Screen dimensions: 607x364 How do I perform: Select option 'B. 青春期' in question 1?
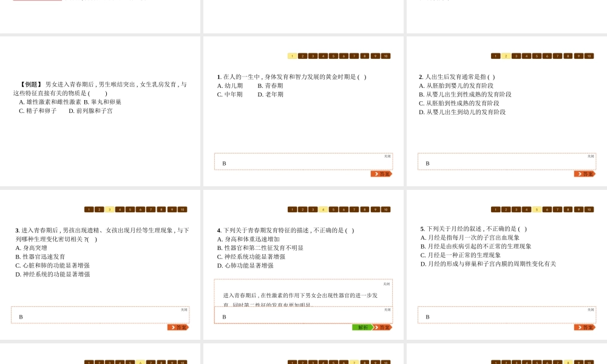pos(270,86)
